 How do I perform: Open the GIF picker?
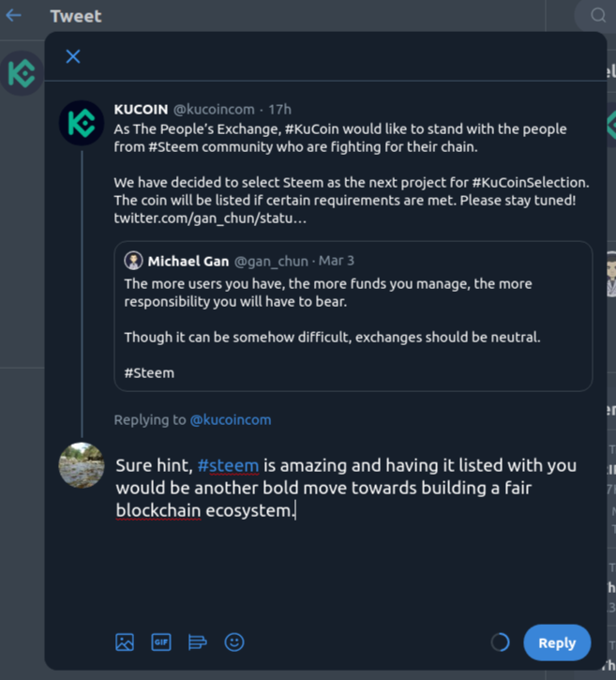pos(161,642)
